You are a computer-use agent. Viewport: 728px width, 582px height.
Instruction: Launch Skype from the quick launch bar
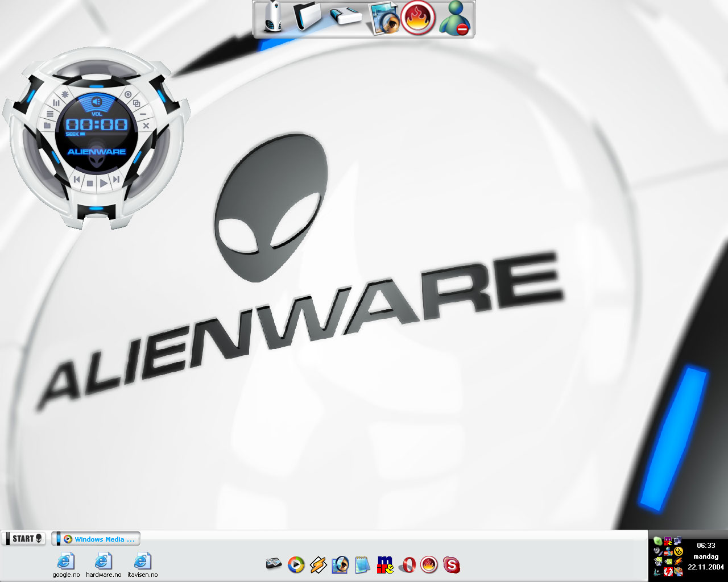click(452, 565)
